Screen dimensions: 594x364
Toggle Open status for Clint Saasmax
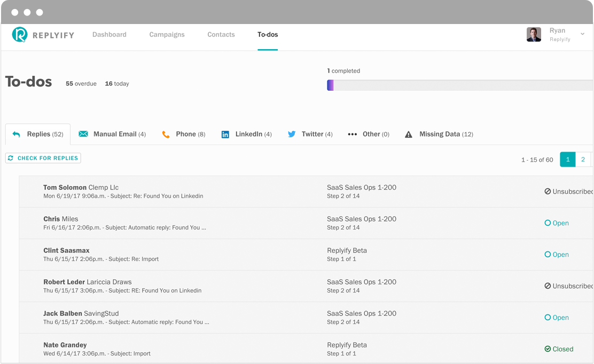(x=557, y=254)
